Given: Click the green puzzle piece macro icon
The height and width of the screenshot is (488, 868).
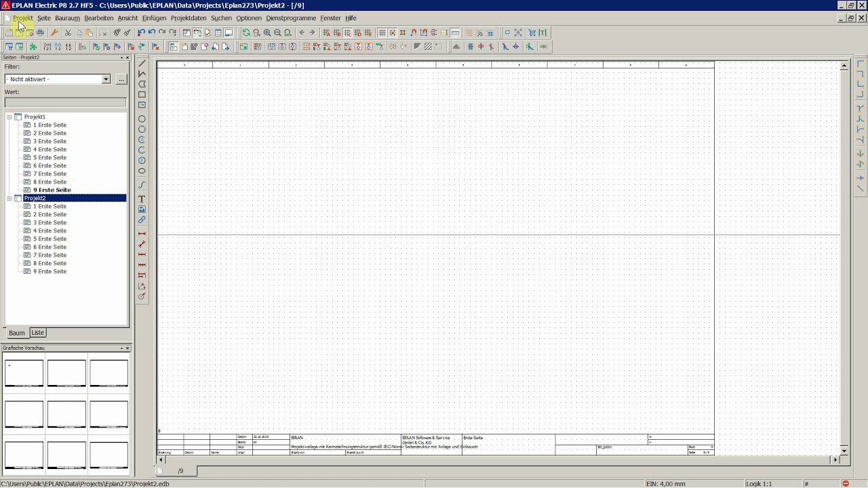Looking at the screenshot, I should pyautogui.click(x=33, y=47).
